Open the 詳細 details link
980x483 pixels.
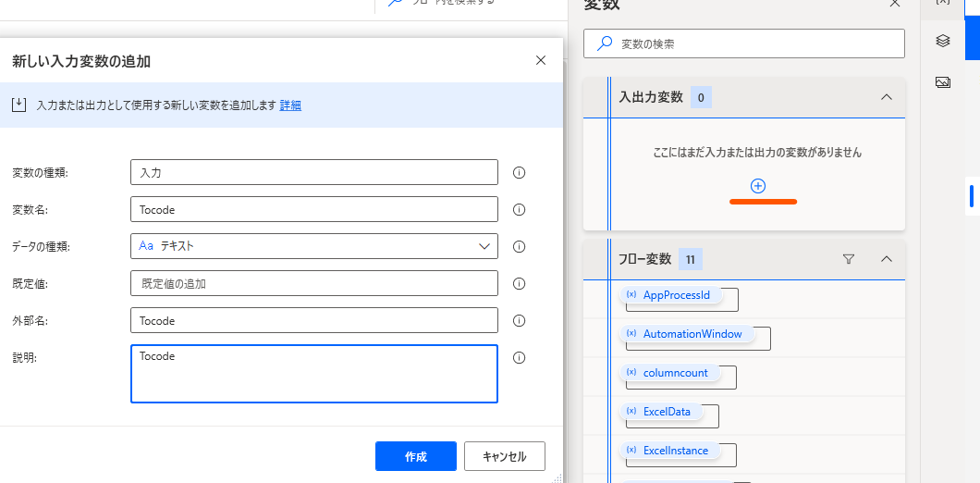pos(290,105)
